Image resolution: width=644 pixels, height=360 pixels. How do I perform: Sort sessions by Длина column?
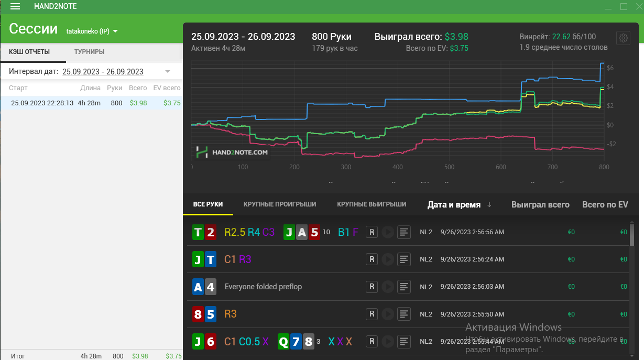pos(90,88)
